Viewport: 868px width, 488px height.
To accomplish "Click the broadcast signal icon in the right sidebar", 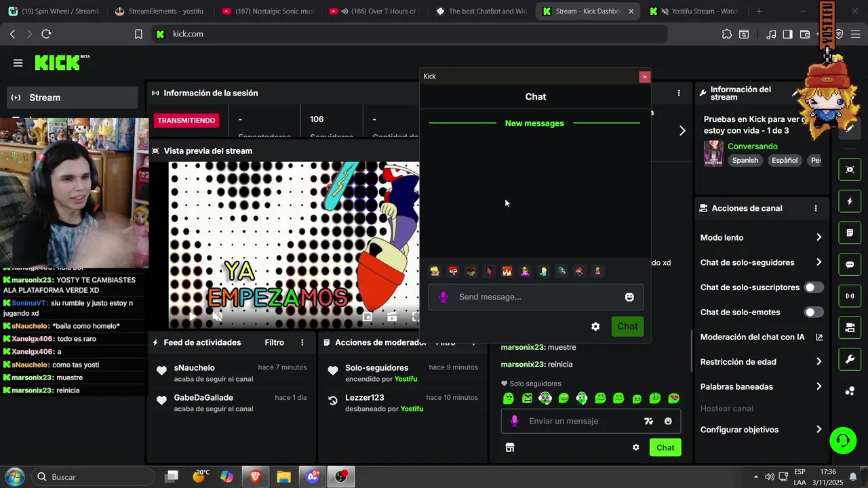I will 850,296.
